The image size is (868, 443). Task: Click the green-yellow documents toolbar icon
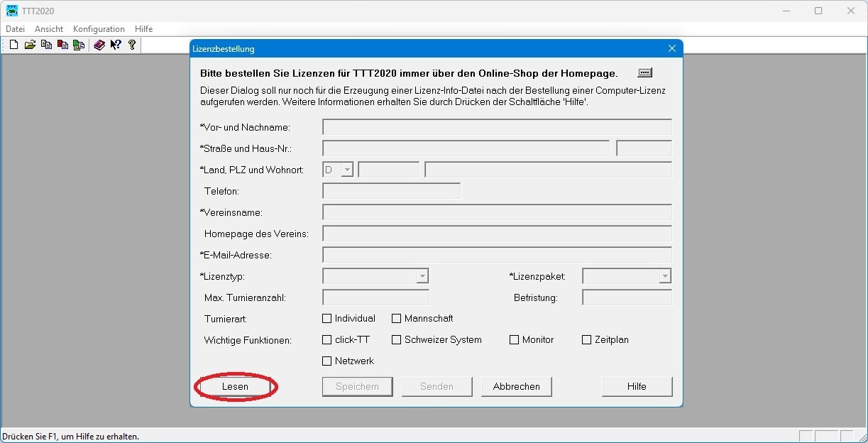click(79, 45)
